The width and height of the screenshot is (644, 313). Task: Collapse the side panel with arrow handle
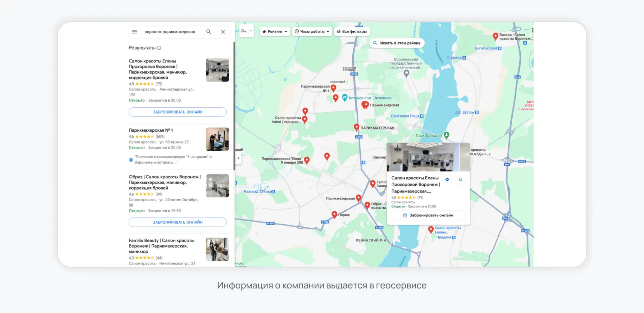[238, 158]
